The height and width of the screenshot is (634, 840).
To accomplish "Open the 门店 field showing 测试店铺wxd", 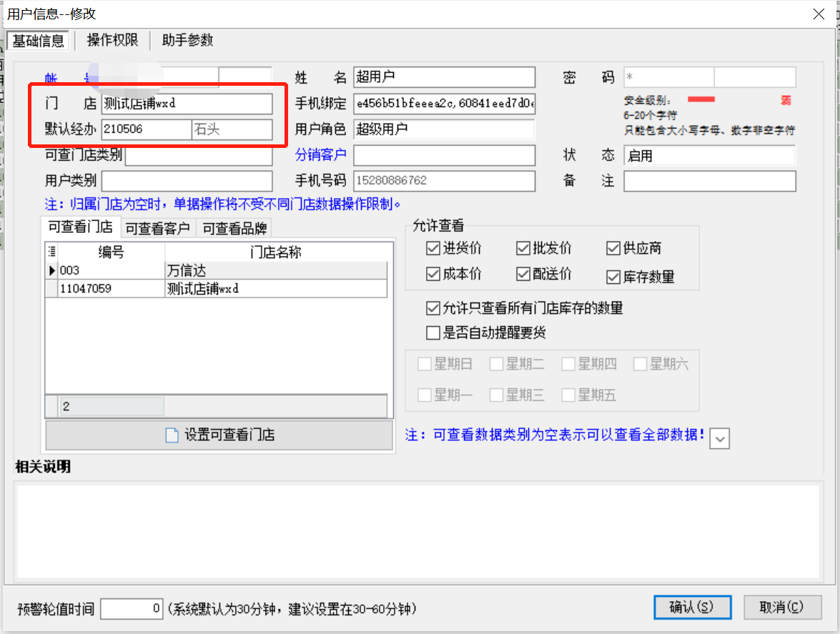I will point(187,104).
